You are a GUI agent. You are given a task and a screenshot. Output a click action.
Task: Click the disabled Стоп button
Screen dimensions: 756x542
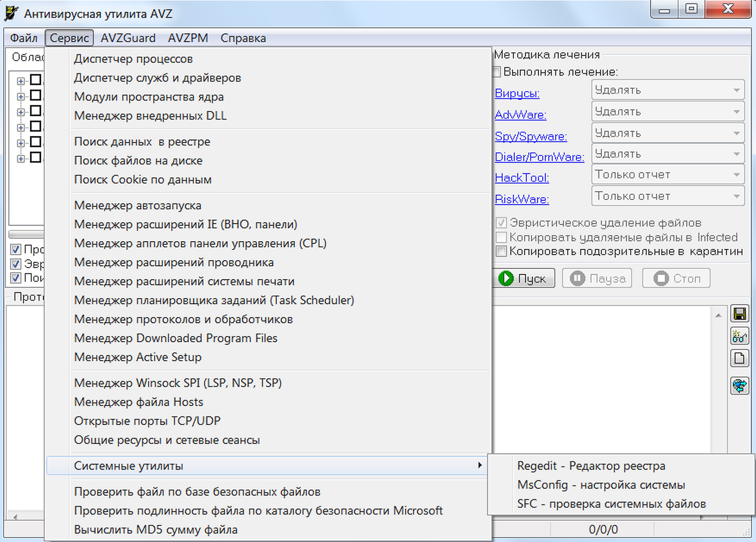pyautogui.click(x=676, y=278)
